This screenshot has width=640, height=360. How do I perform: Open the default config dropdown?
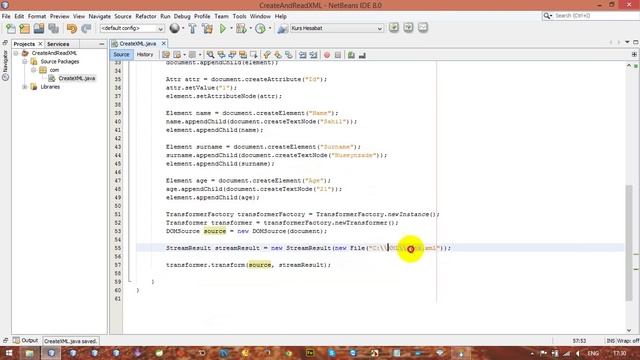point(132,28)
